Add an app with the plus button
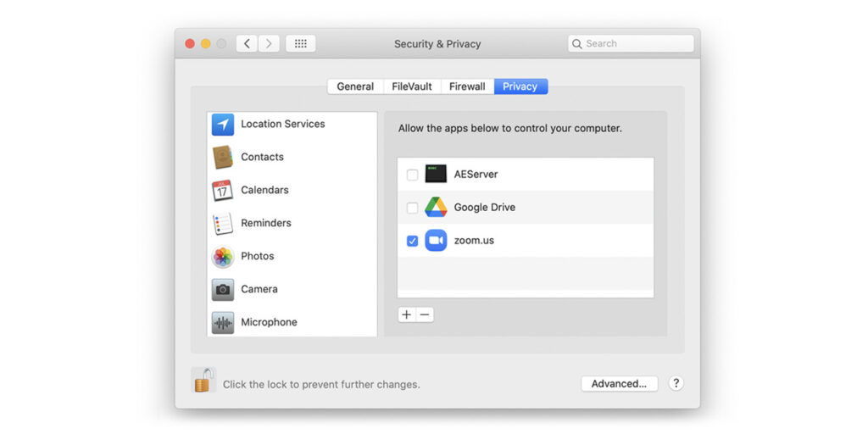The image size is (868, 434). coord(407,315)
